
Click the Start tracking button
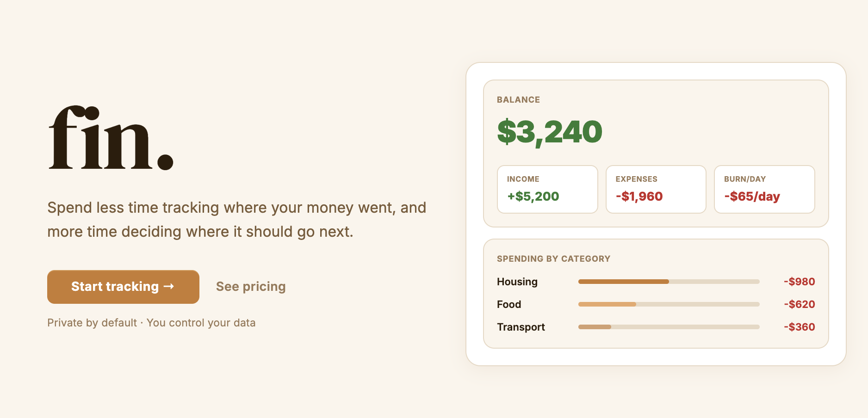click(123, 287)
